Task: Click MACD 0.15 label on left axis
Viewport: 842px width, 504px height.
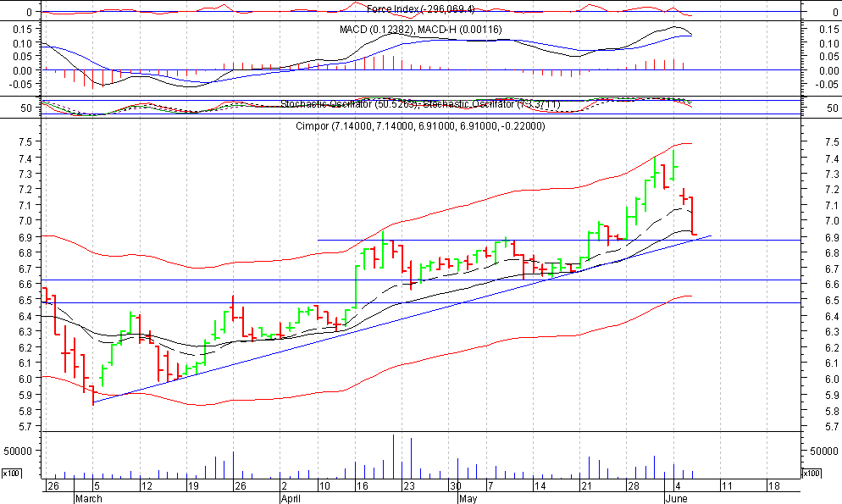Action: [x=24, y=29]
